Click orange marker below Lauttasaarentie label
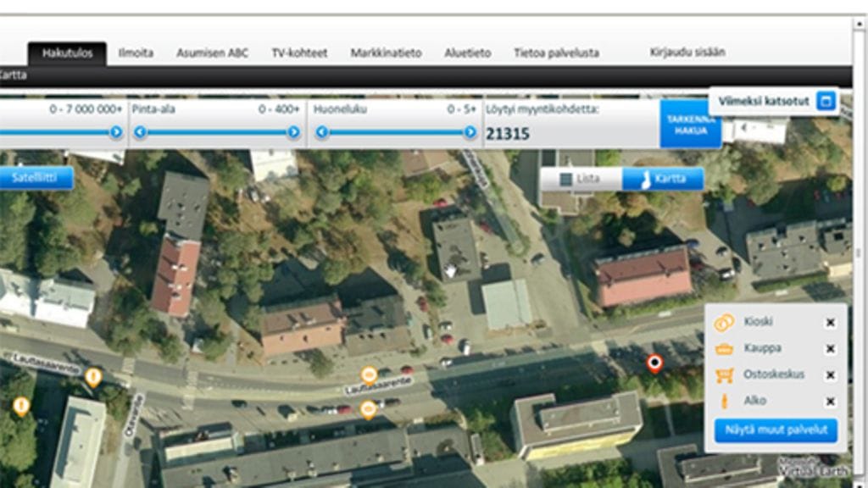 (369, 411)
